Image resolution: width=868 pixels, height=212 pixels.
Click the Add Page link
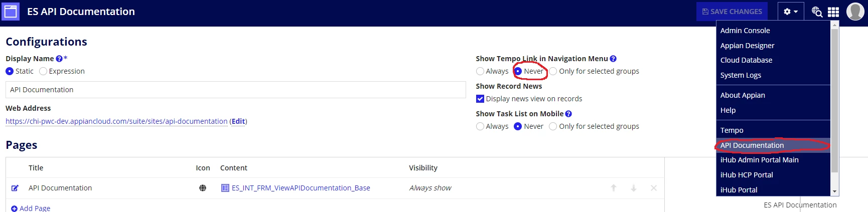point(35,208)
